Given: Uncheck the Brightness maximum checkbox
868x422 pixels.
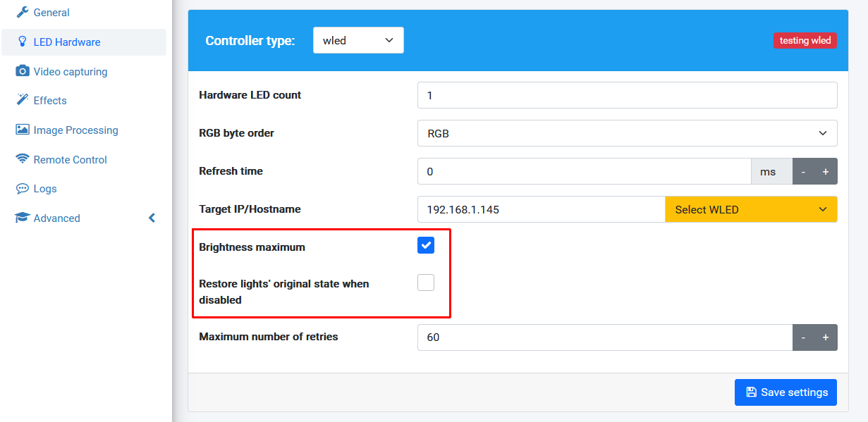Looking at the screenshot, I should (426, 245).
